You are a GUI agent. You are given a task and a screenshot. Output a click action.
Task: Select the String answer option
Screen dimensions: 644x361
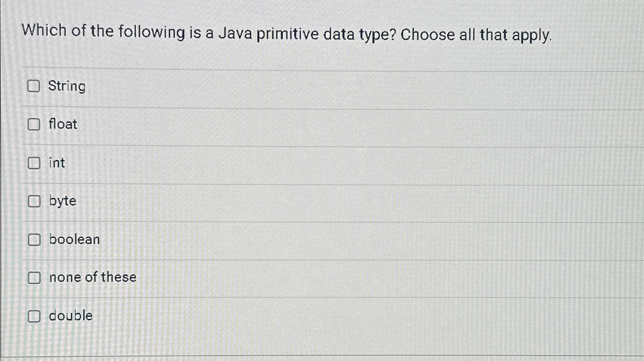pos(67,86)
